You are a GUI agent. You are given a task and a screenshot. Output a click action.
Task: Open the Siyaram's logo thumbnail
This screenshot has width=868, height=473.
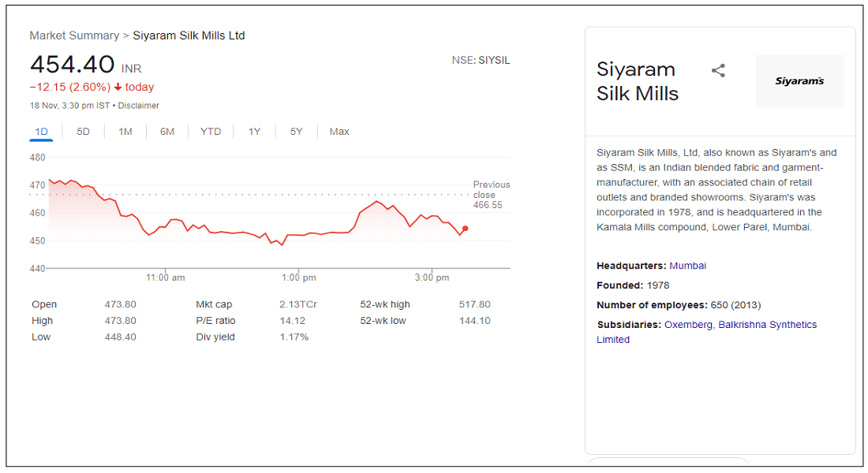pyautogui.click(x=799, y=80)
